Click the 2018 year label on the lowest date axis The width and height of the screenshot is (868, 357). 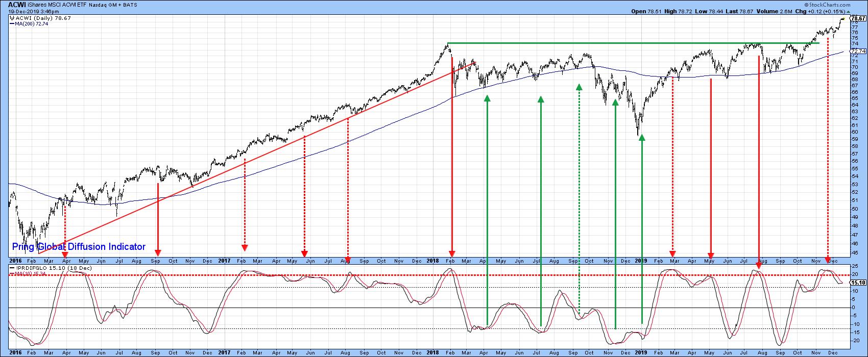click(x=432, y=352)
